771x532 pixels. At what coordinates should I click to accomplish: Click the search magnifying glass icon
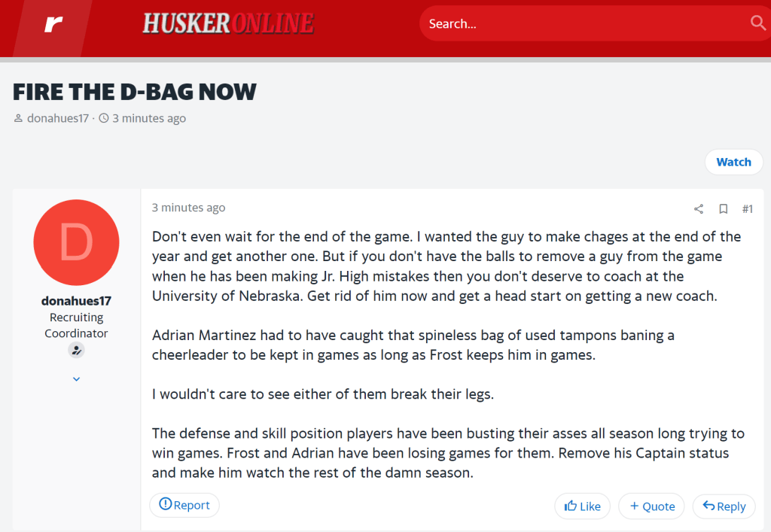757,23
